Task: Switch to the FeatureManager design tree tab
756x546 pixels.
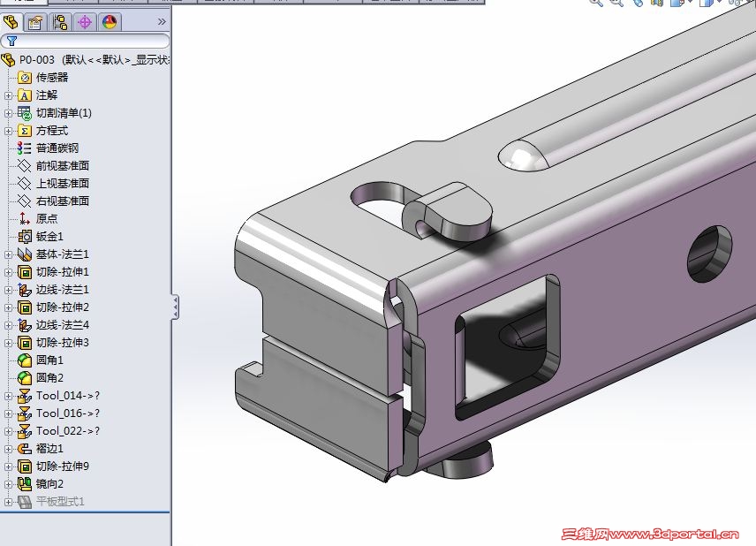Action: [x=11, y=22]
